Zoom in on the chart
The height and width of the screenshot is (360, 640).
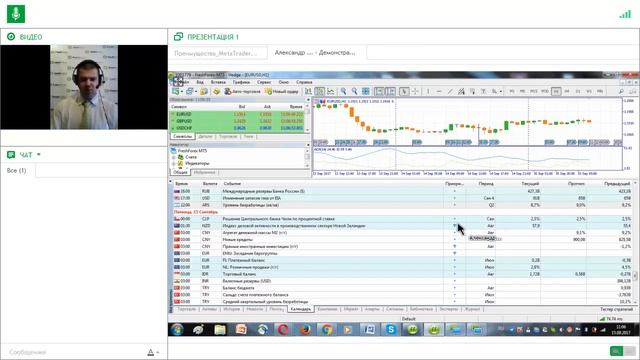click(344, 91)
